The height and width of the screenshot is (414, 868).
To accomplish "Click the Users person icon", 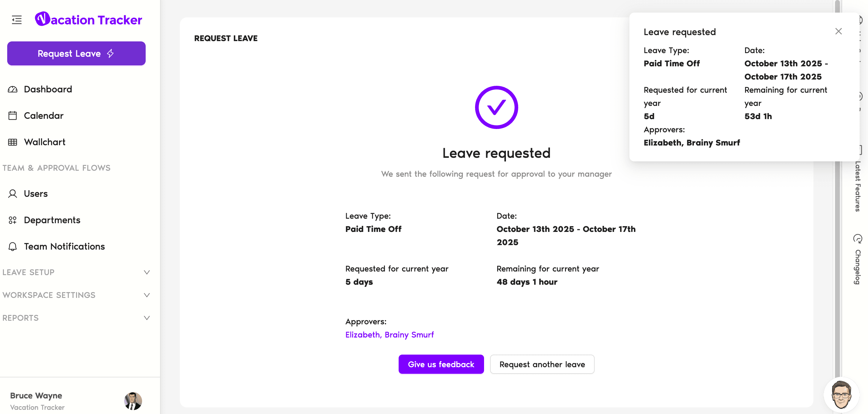I will click(13, 194).
